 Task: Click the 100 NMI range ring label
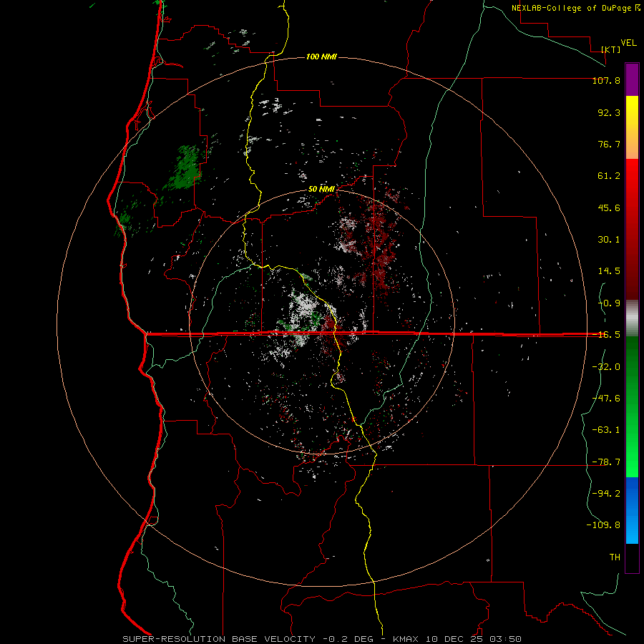(321, 57)
